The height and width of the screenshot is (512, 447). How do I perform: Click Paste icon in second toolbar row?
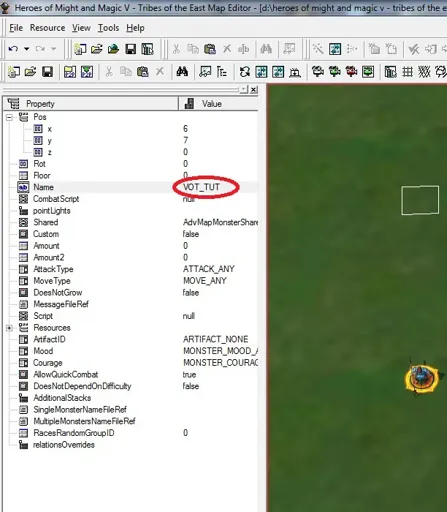coord(143,72)
